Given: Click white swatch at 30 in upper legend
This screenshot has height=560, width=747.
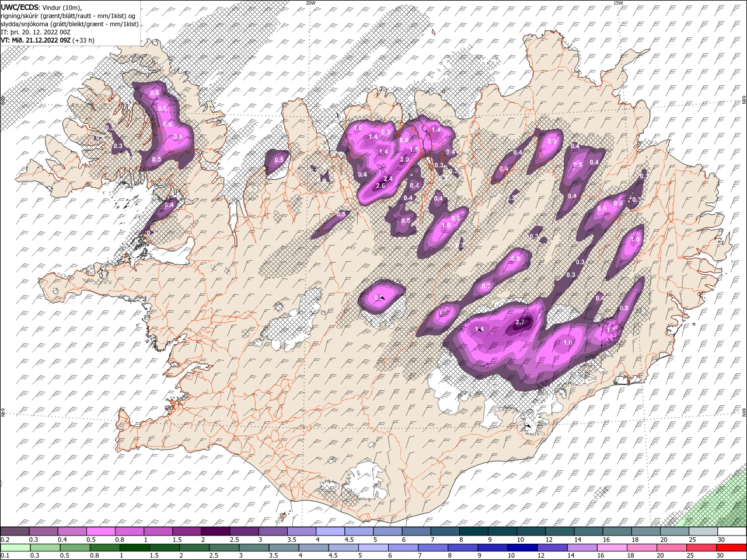Looking at the screenshot, I should 732,531.
